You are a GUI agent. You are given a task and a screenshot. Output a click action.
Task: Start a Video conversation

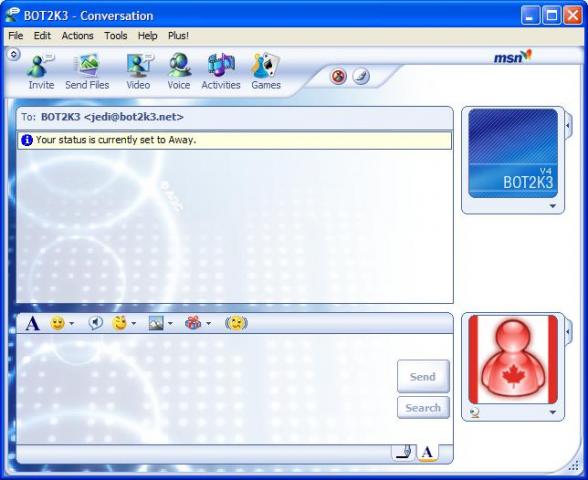pos(138,71)
